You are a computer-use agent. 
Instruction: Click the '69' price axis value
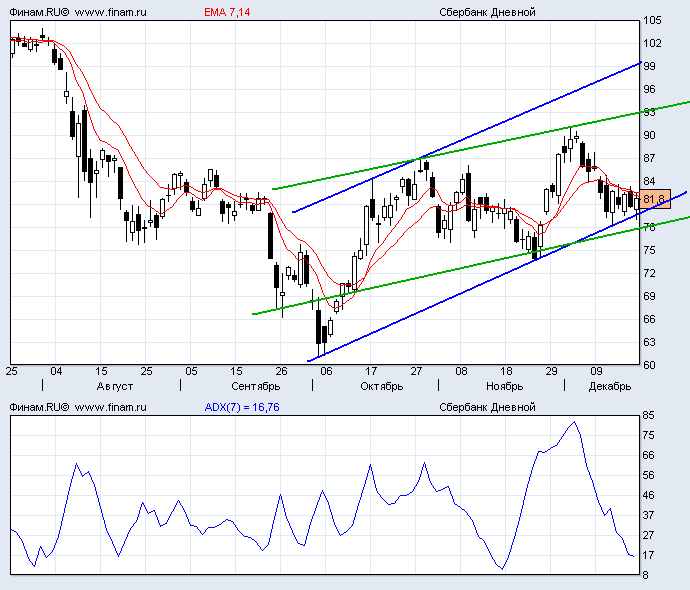pyautogui.click(x=650, y=296)
